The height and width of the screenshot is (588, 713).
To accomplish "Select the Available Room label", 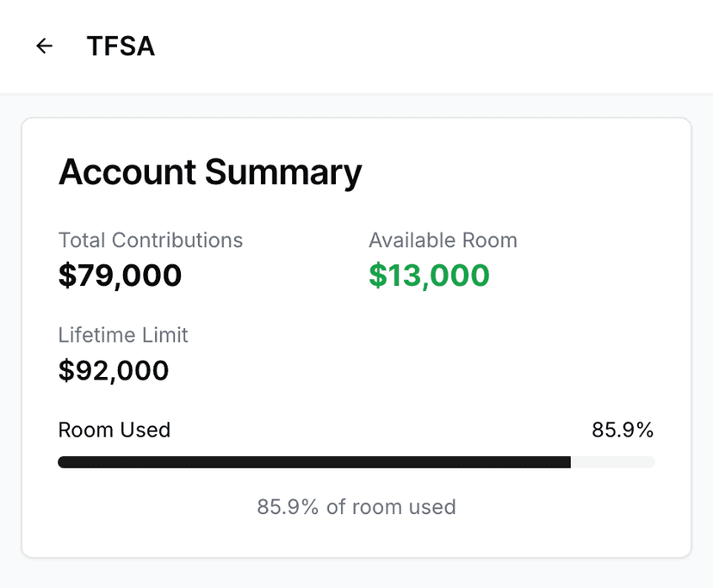I will [x=443, y=240].
